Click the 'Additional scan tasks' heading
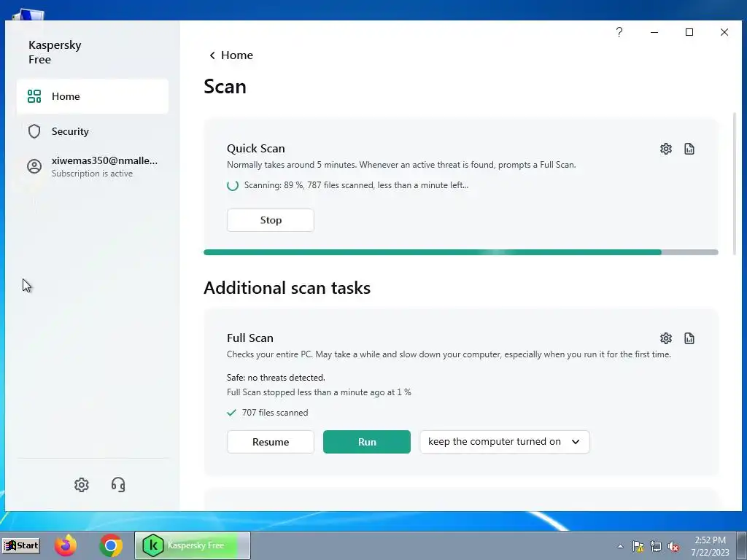 (x=287, y=288)
